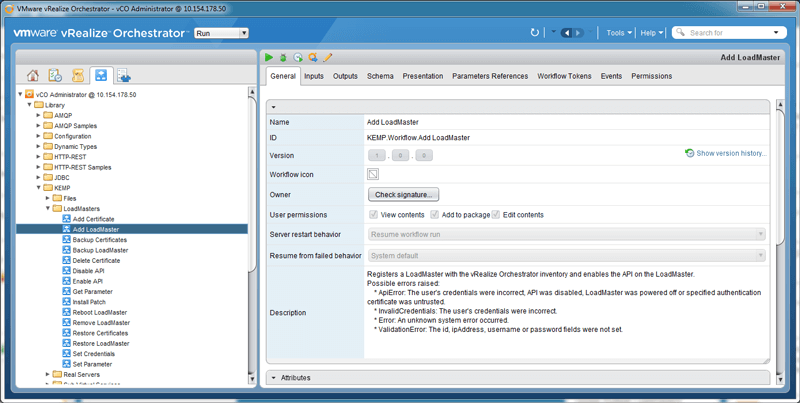Click the refresh icon in header

[x=535, y=33]
